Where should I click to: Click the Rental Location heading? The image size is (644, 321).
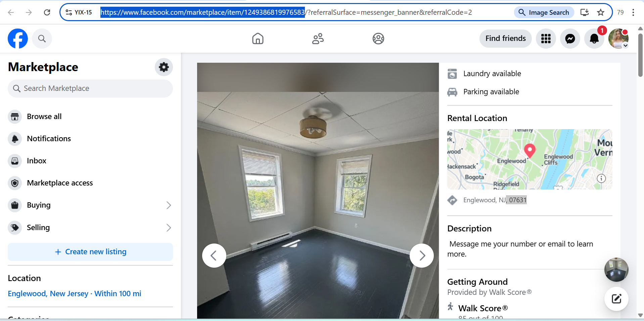477,118
